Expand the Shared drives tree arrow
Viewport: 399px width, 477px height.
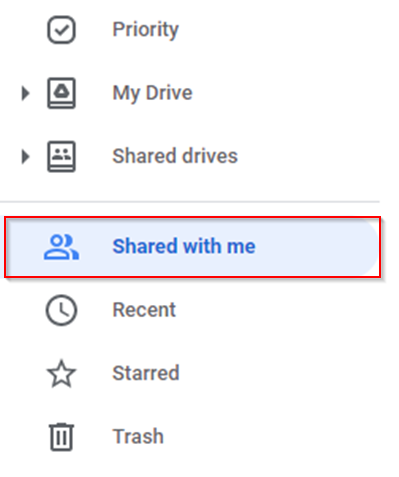click(x=25, y=156)
